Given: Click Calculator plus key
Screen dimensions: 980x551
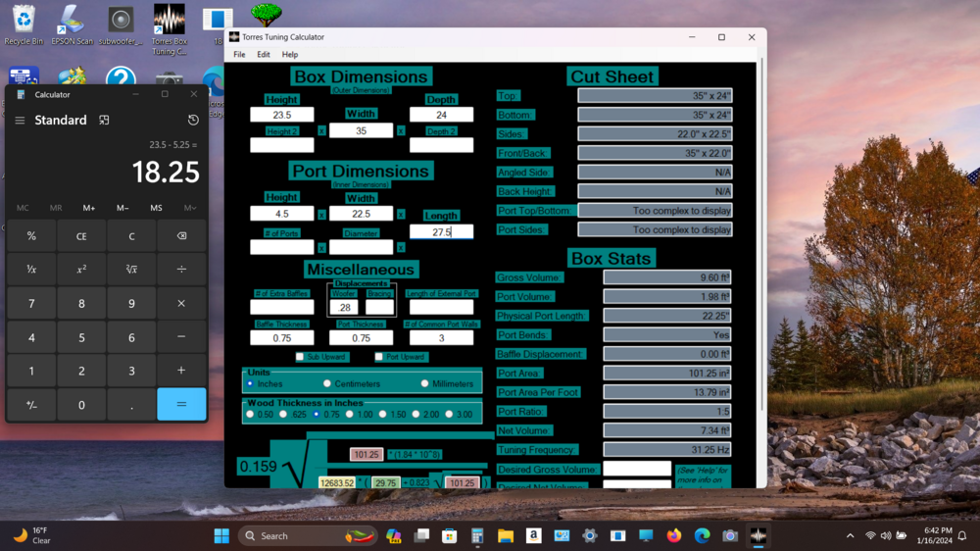Looking at the screenshot, I should pos(181,371).
